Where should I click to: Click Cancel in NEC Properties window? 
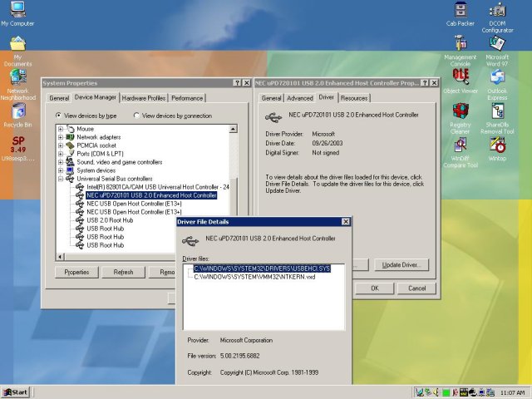[417, 288]
